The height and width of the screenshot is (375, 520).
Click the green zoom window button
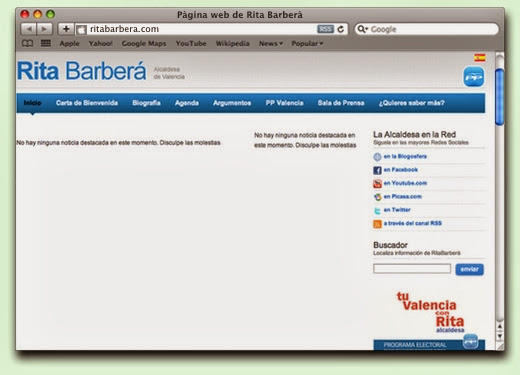click(50, 14)
